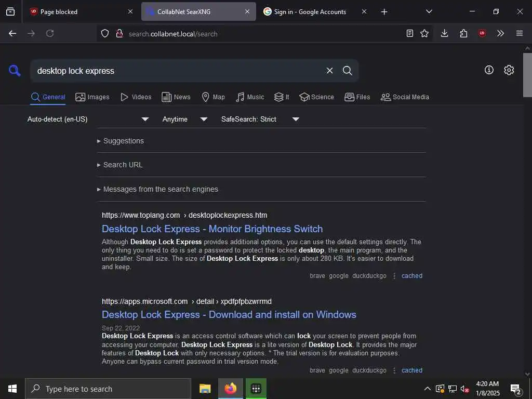Click the uBlock Origin toolbar icon
This screenshot has width=532, height=399.
tap(482, 33)
